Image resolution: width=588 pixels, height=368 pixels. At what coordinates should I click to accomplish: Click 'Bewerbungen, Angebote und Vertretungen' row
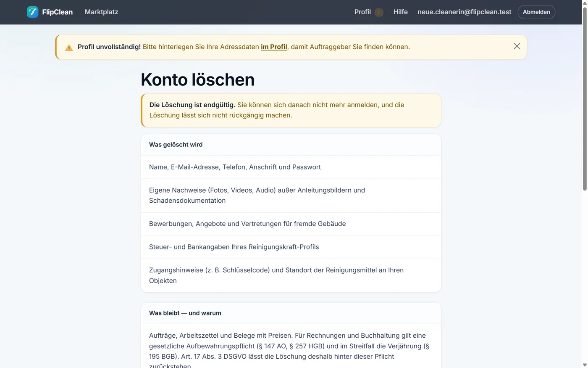[291, 224]
